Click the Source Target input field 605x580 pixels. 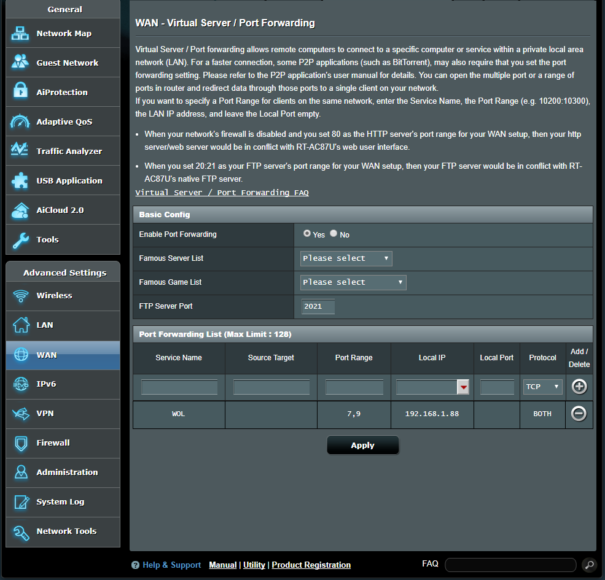click(x=271, y=387)
